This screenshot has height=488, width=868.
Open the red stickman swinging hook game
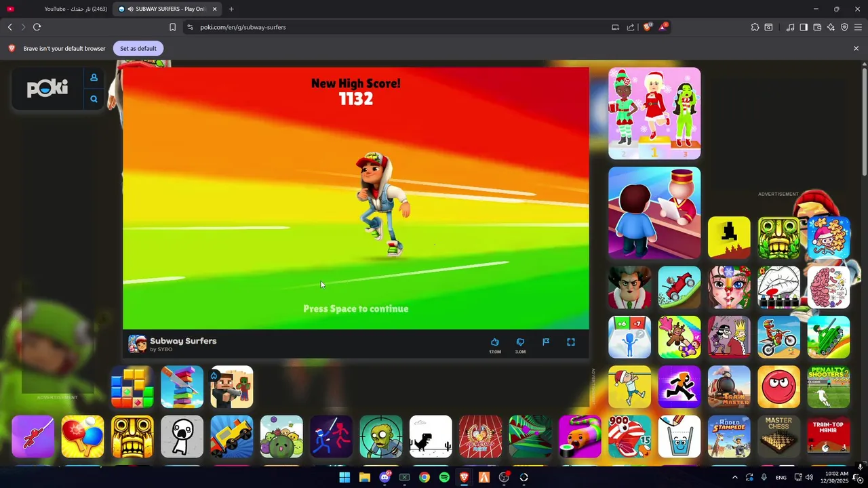[x=33, y=436]
